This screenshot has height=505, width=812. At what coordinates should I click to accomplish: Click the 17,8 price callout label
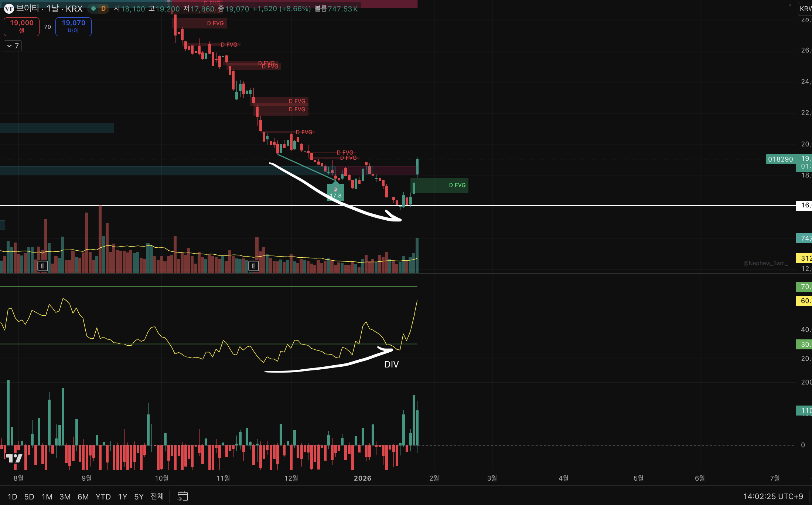335,193
